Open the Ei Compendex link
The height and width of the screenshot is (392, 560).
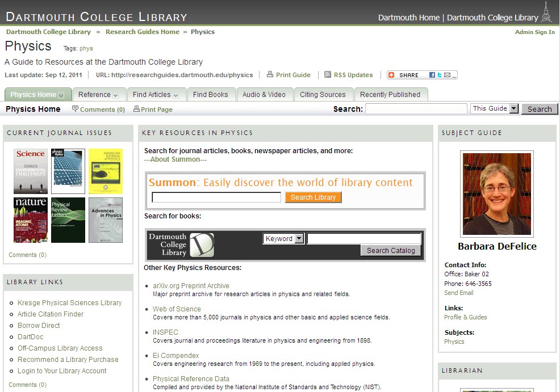point(175,355)
